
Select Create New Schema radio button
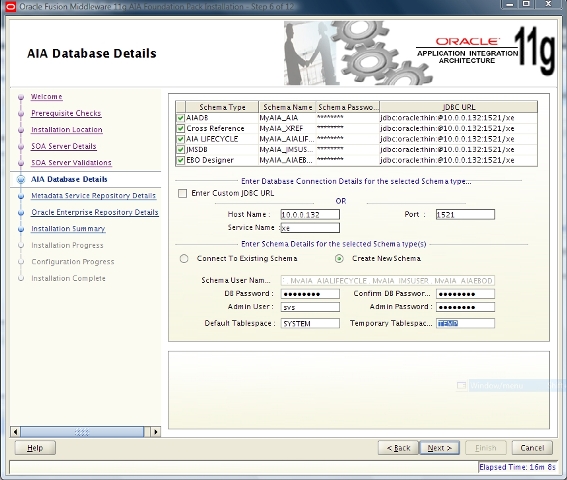[x=339, y=259]
